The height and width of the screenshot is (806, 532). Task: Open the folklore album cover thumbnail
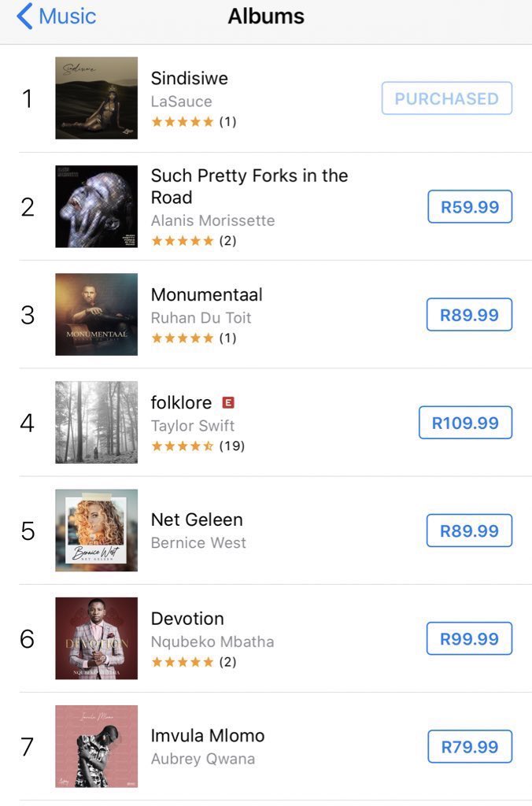97,422
